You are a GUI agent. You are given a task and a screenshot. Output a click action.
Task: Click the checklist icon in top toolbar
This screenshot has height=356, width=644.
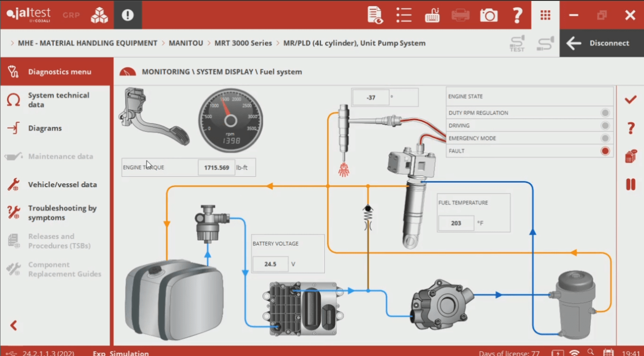pos(404,15)
